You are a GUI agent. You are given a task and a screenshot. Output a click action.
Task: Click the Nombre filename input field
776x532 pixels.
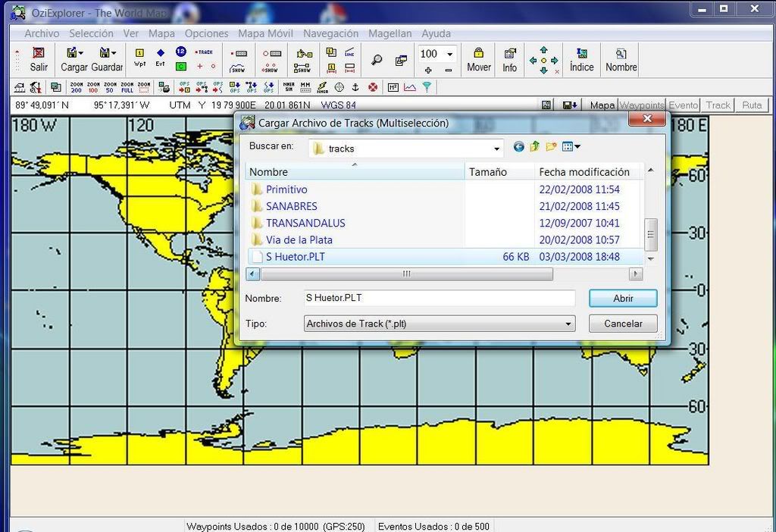(x=440, y=298)
